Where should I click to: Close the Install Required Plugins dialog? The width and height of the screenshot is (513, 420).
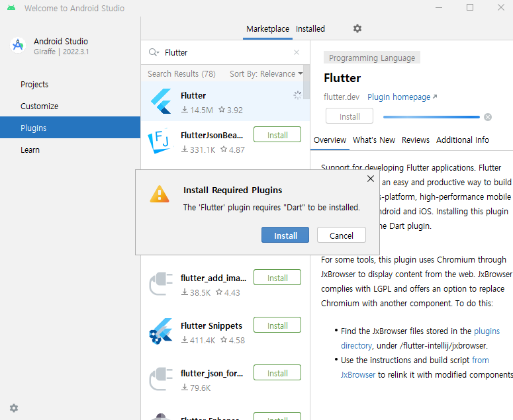371,179
